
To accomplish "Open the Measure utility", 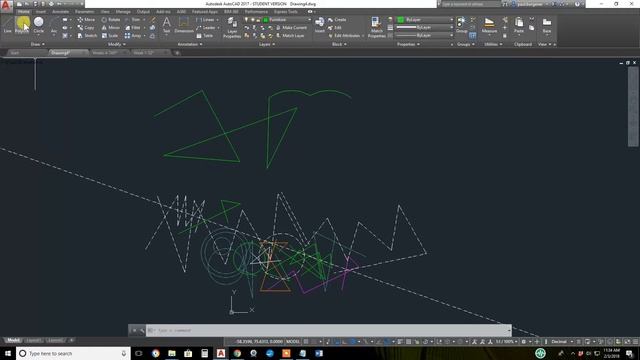I will click(x=489, y=24).
